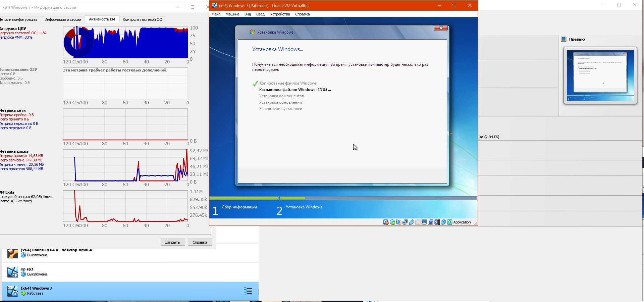Click the power-off state icon under xp sp3
Image resolution: width=644 pixels, height=302 pixels.
click(23, 274)
